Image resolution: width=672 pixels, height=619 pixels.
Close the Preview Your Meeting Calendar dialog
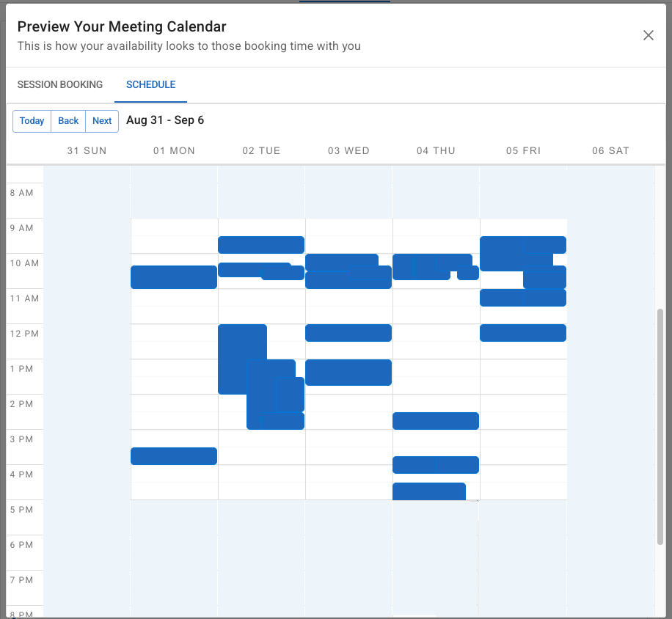pos(649,35)
